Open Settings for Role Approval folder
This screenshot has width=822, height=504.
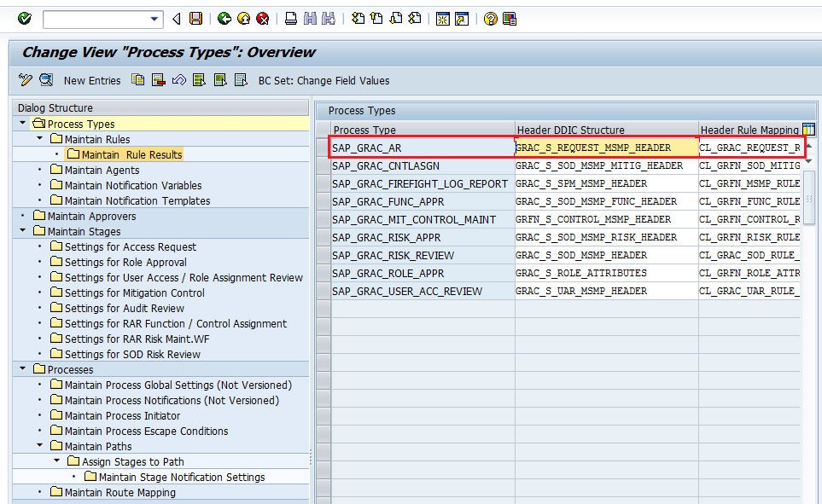click(x=125, y=262)
